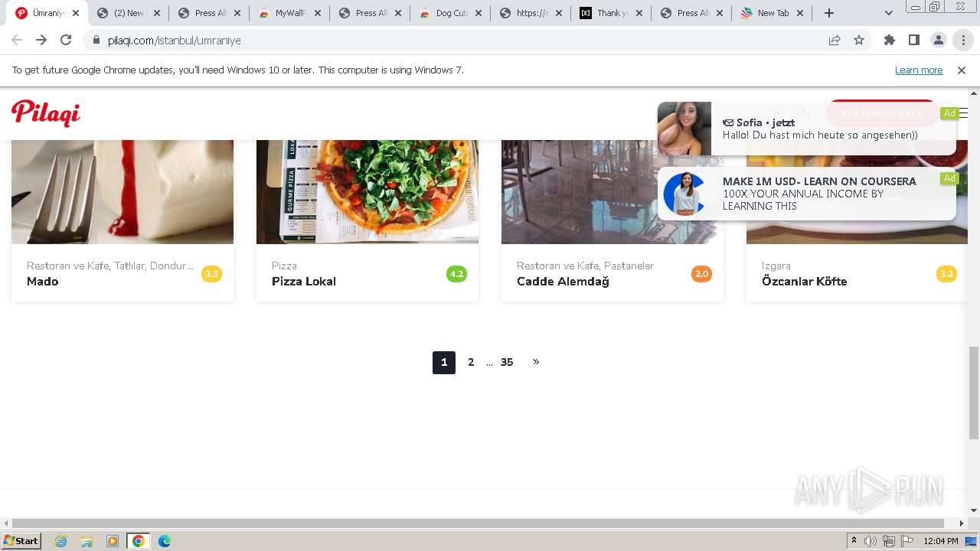Open the Windows Start menu
The height and width of the screenshot is (551, 980).
(x=21, y=541)
